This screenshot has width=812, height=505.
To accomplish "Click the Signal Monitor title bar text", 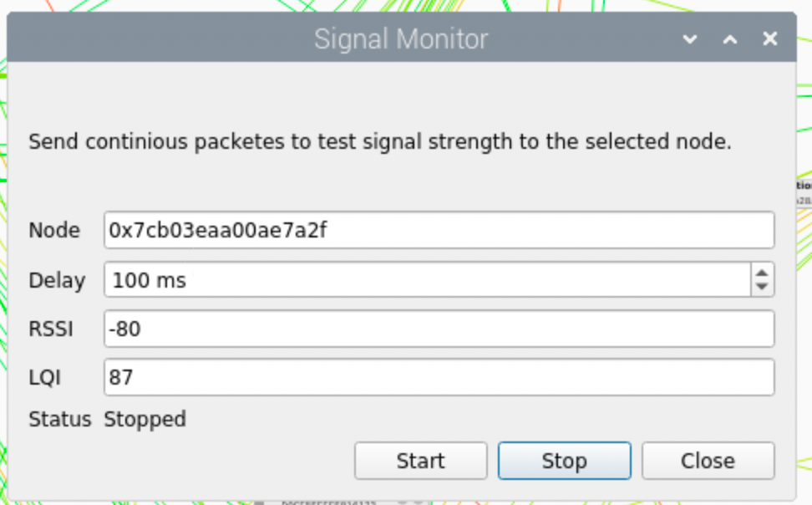I will pyautogui.click(x=401, y=39).
